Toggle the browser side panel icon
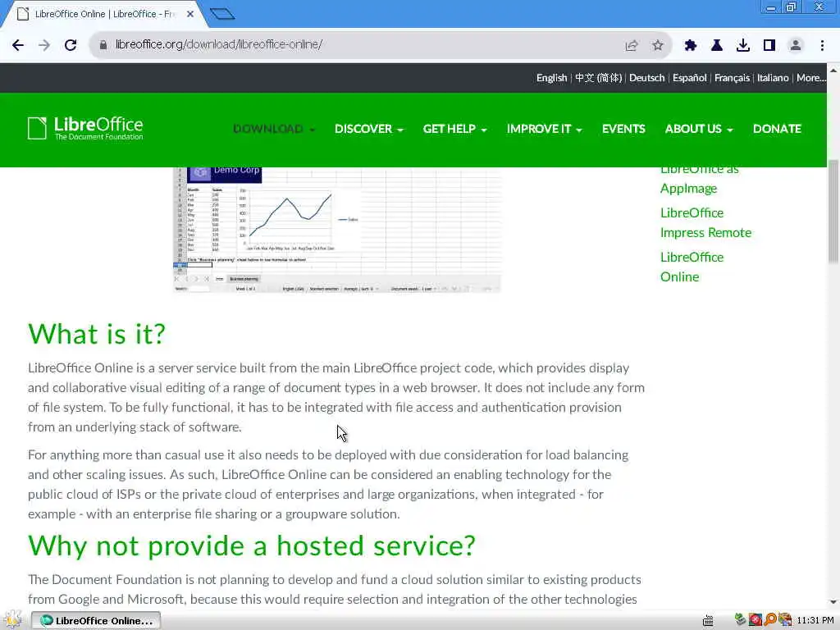Viewport: 840px width, 630px height. (769, 46)
